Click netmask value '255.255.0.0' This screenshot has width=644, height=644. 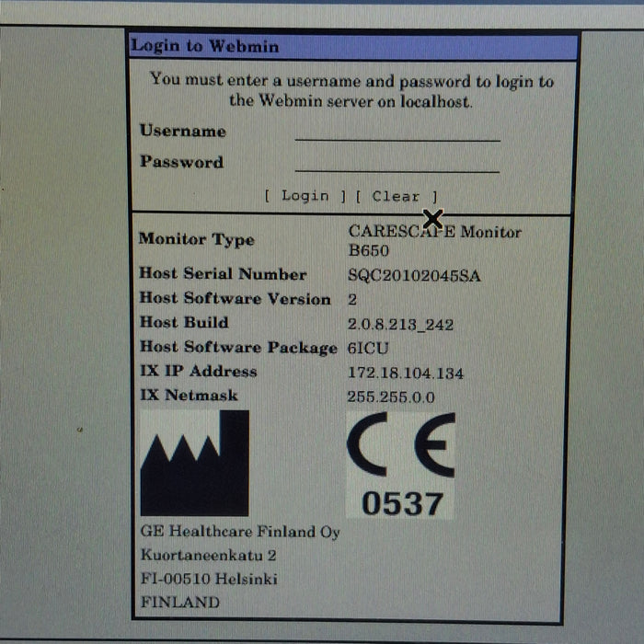point(391,397)
